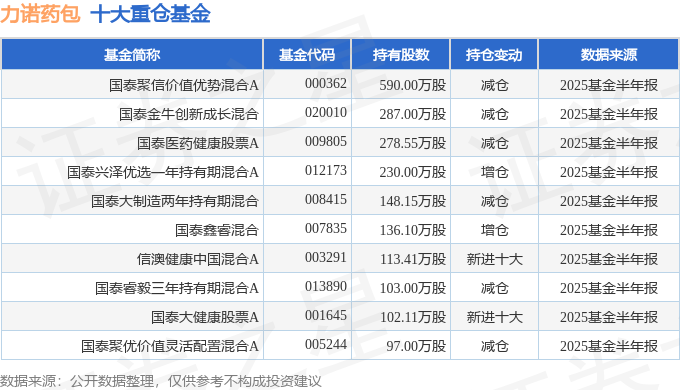Click the 基金简称 column header
680x390 pixels.
(x=132, y=55)
